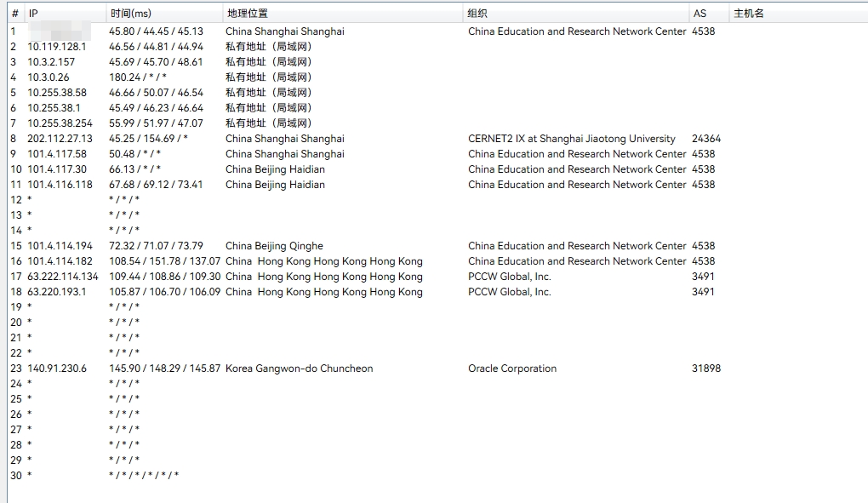
Task: Click the Korea Gangwon-do Chuncheon location cell
Action: click(299, 369)
